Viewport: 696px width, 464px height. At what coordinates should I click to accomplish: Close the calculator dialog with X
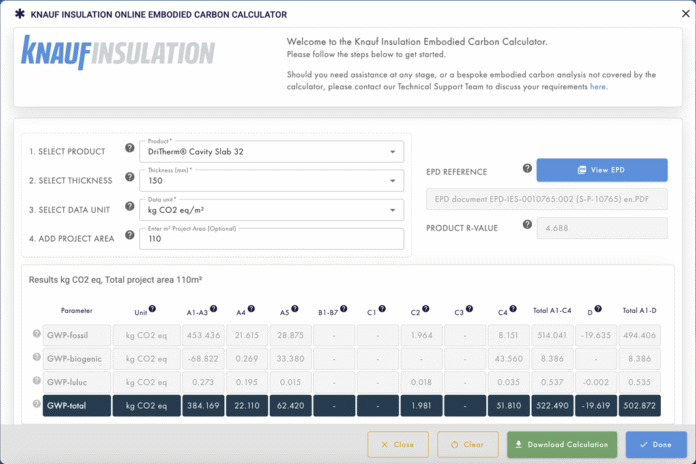click(686, 14)
